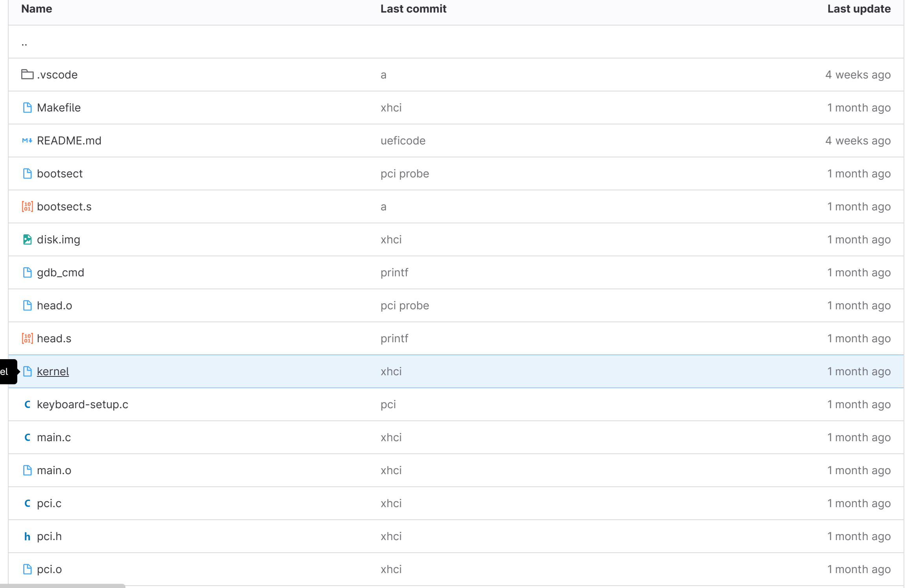Click the bootsect.s binary icon
The height and width of the screenshot is (588, 913).
(27, 206)
